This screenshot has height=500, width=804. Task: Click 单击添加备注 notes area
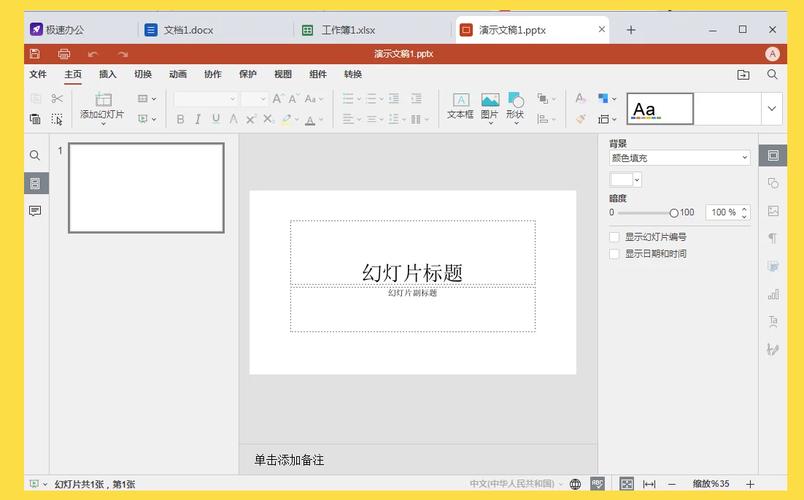click(289, 460)
